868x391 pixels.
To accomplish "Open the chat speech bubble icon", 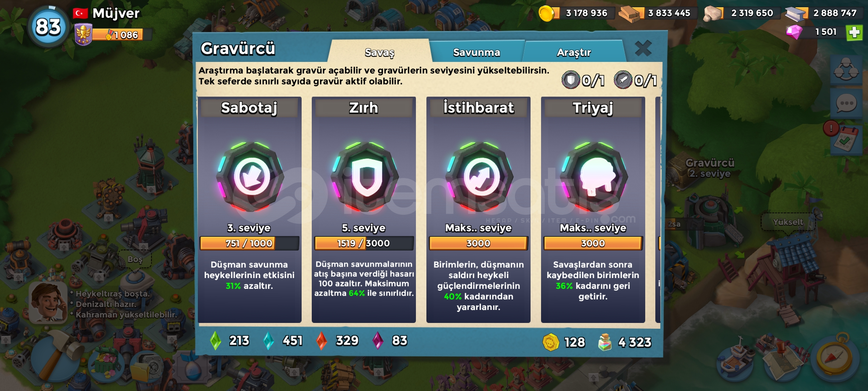I will [x=846, y=104].
